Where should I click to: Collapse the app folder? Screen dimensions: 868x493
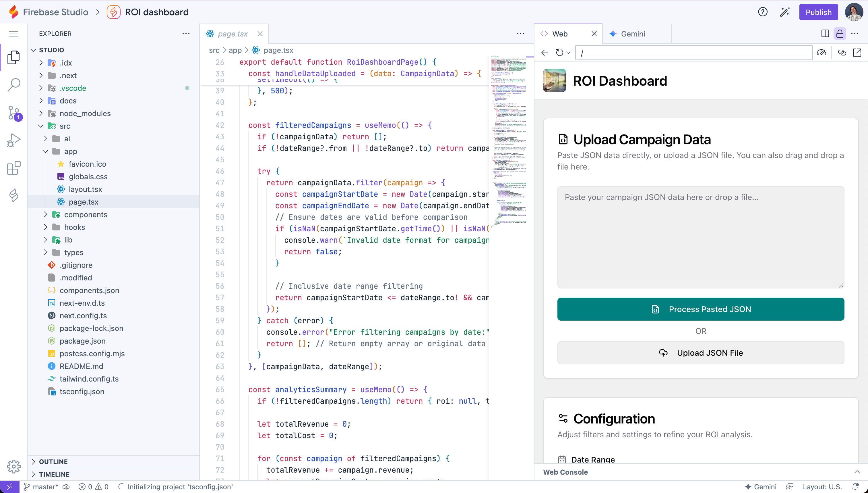point(45,151)
